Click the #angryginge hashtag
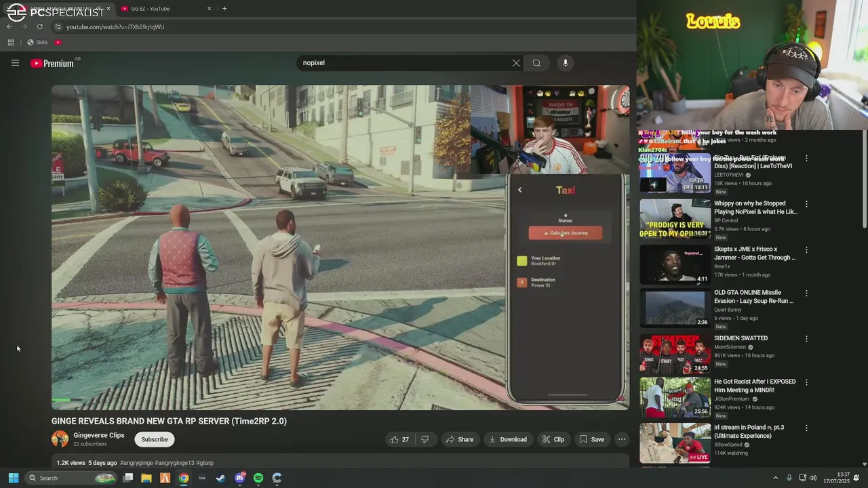The image size is (868, 488). click(x=136, y=463)
